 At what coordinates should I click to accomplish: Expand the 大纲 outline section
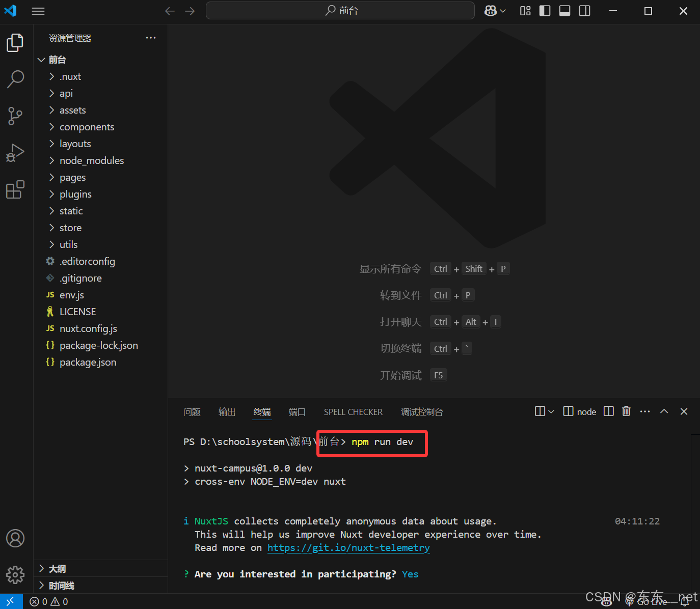click(101, 569)
